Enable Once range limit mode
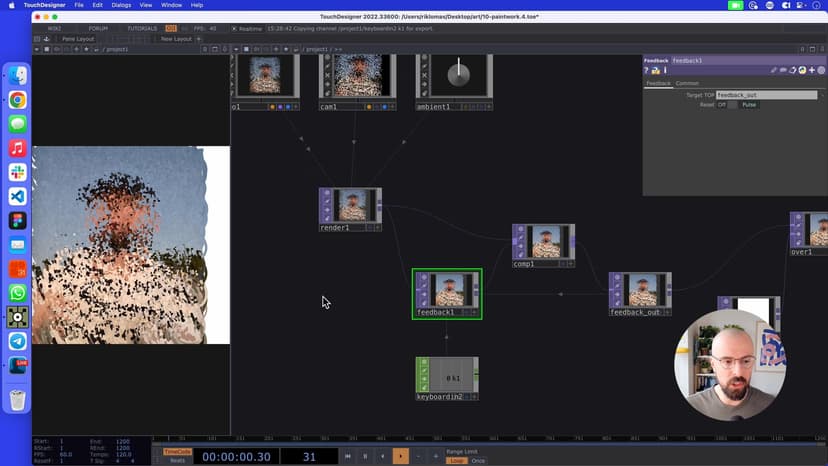Image resolution: width=828 pixels, height=466 pixels. point(479,460)
